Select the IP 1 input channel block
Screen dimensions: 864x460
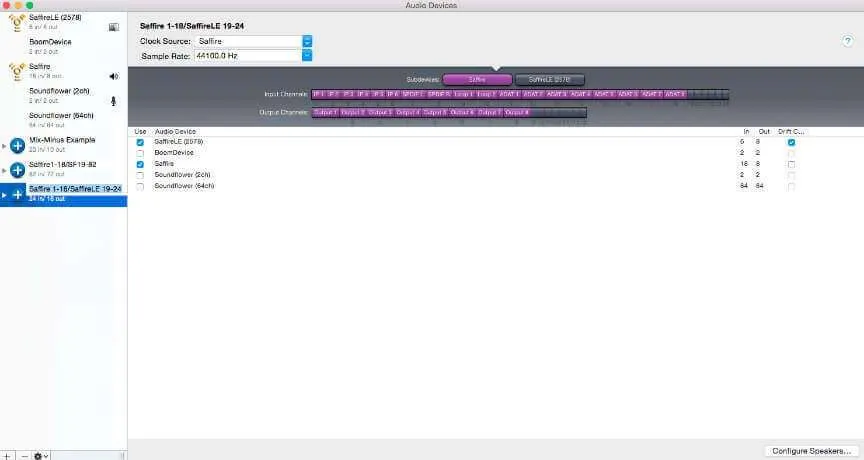(x=318, y=94)
